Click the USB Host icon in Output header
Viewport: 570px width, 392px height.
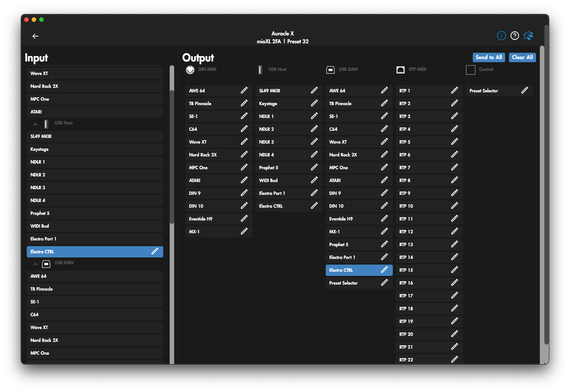coord(260,69)
